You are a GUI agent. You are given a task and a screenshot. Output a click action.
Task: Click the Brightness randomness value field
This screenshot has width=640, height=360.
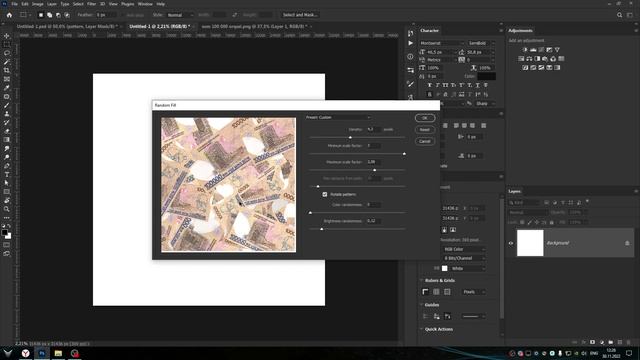point(373,221)
